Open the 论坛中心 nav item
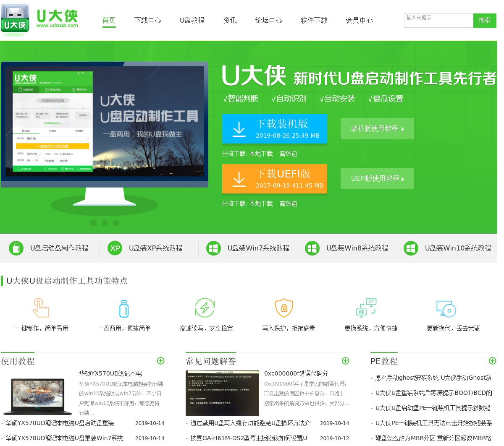504x446 pixels. tap(269, 20)
